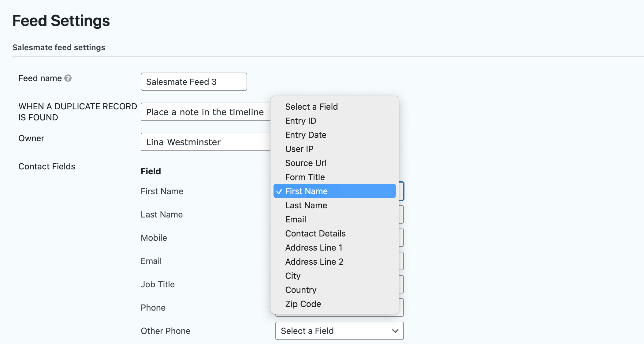Pick City from the field list
This screenshot has height=344, width=644.
pos(334,276)
